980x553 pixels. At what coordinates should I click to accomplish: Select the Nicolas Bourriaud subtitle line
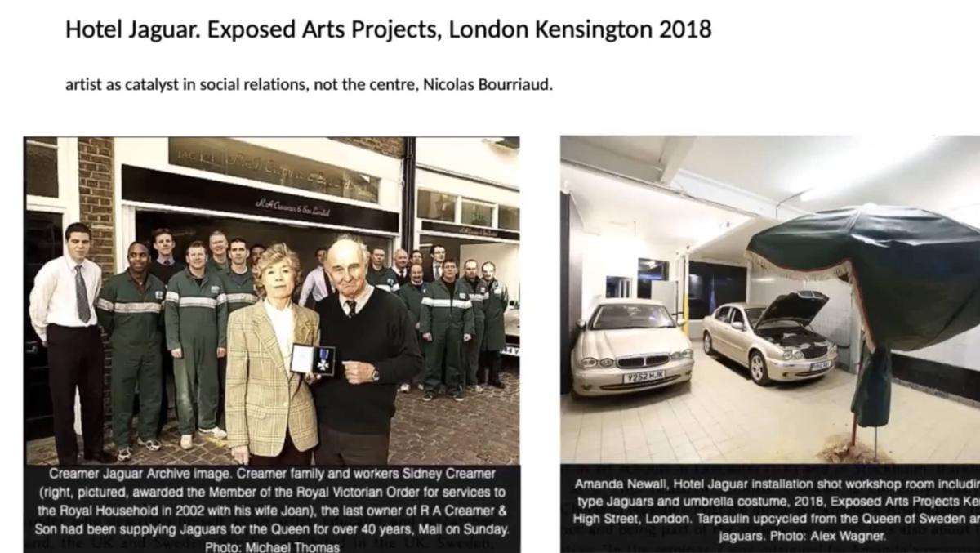click(x=309, y=84)
